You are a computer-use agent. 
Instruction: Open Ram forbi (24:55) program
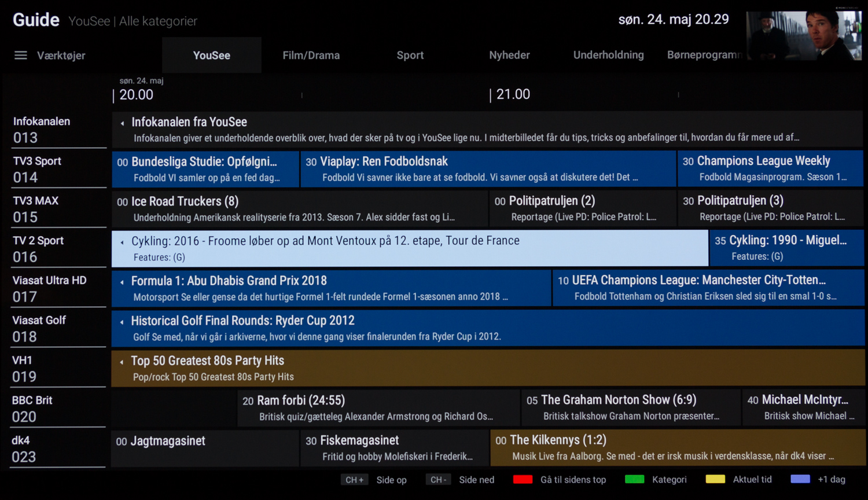tap(379, 408)
